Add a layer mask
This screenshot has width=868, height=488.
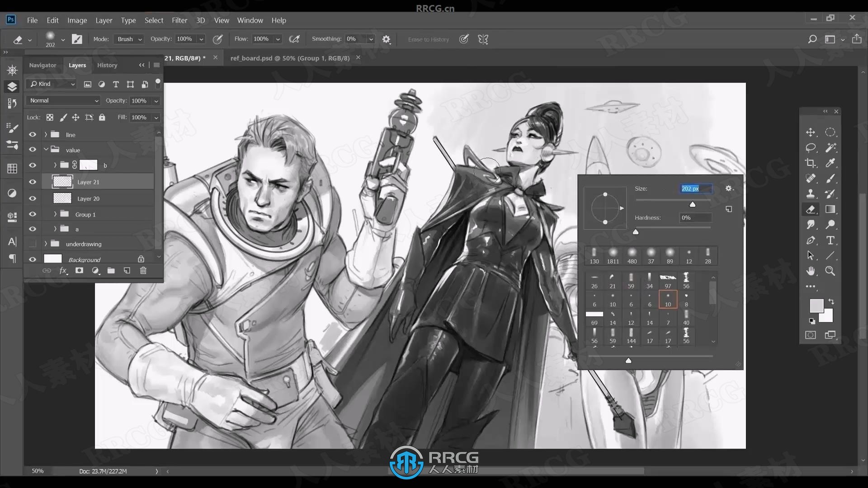pyautogui.click(x=79, y=271)
